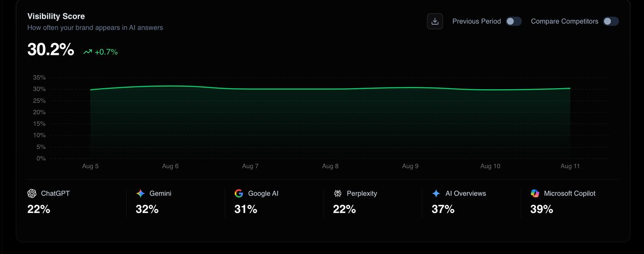Click the AI Overviews star icon
Image resolution: width=644 pixels, height=254 pixels.
[x=436, y=193]
